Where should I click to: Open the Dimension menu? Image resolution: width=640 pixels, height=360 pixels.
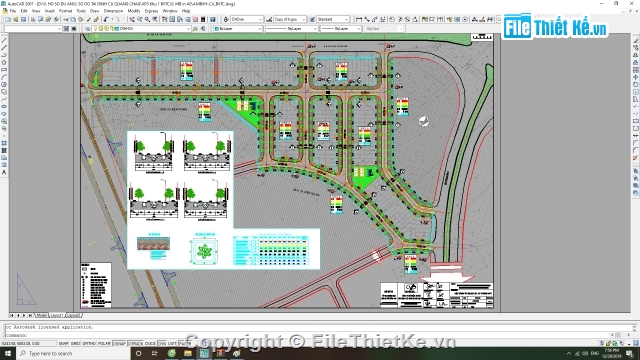coord(113,11)
